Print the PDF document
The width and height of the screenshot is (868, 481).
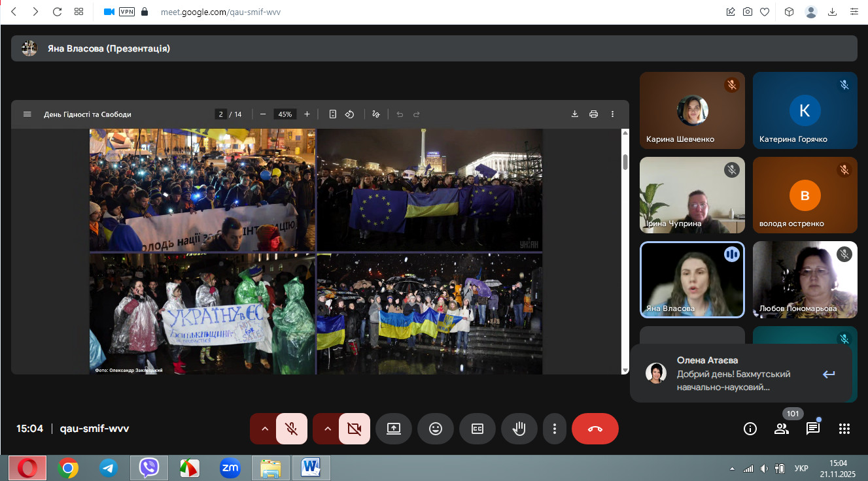coord(593,114)
